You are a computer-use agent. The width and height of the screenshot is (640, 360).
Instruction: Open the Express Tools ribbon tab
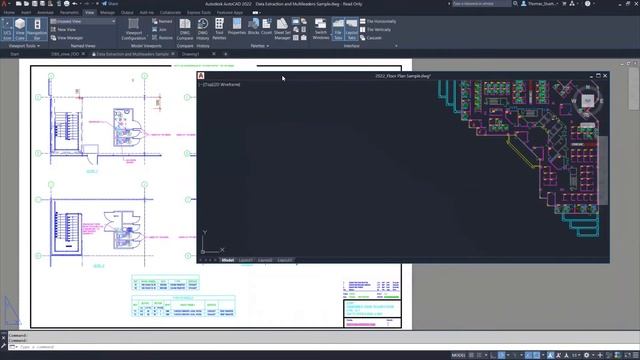(x=199, y=13)
